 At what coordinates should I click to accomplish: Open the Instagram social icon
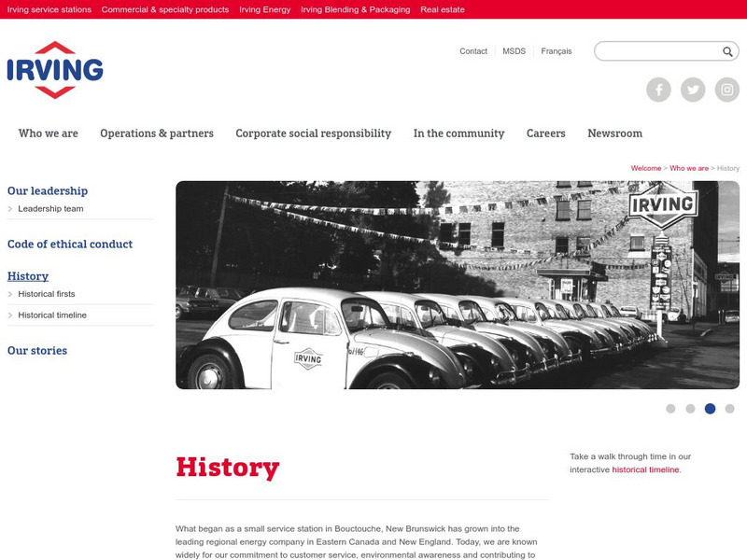tap(727, 90)
